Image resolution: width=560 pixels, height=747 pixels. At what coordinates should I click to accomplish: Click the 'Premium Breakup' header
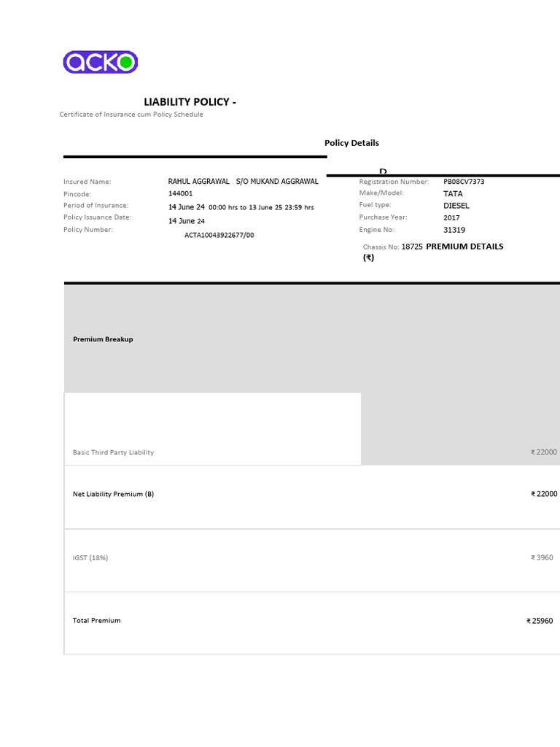pyautogui.click(x=103, y=339)
